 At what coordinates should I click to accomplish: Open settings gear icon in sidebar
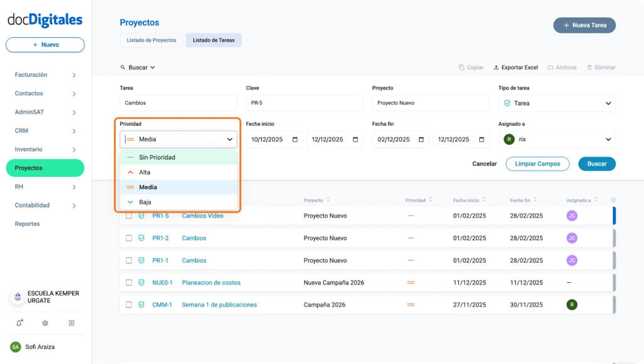point(45,323)
